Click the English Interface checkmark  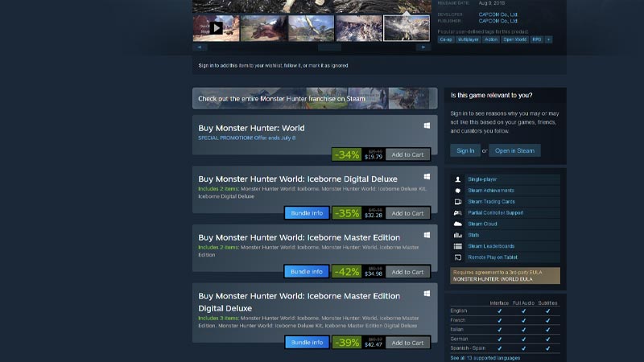499,311
